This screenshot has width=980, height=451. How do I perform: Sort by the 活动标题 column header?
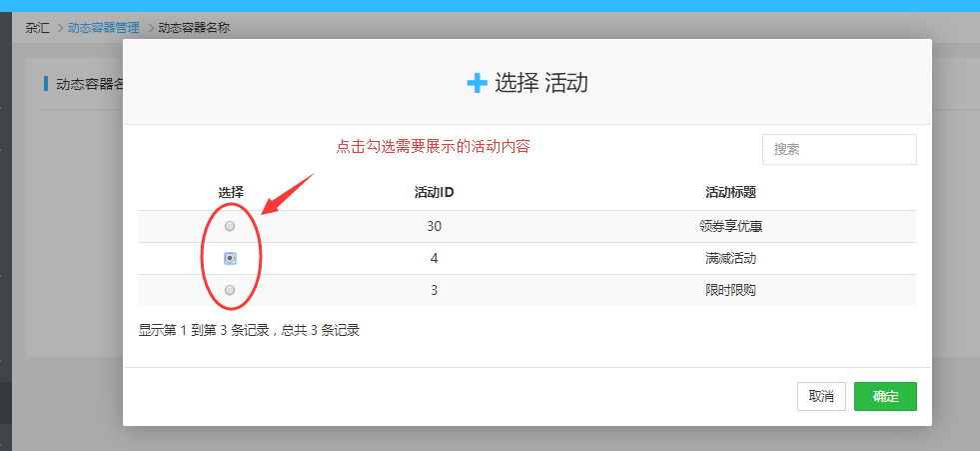(x=730, y=192)
